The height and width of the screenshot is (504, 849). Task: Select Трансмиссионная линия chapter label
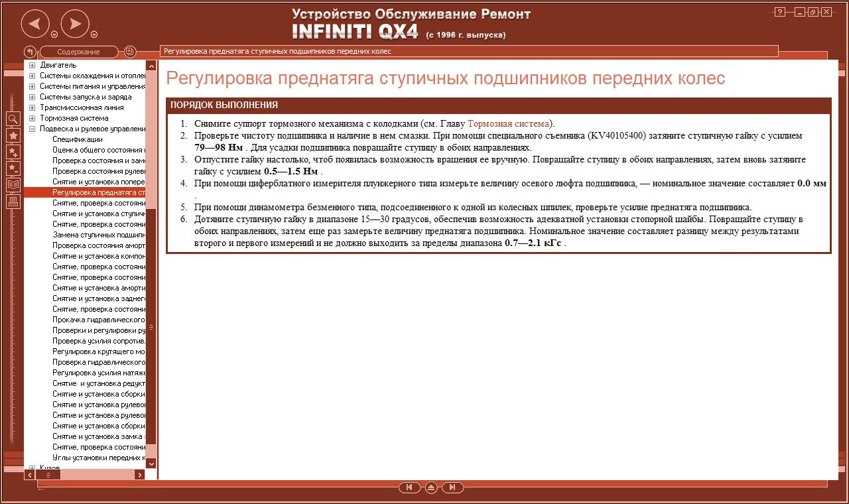pyautogui.click(x=82, y=107)
